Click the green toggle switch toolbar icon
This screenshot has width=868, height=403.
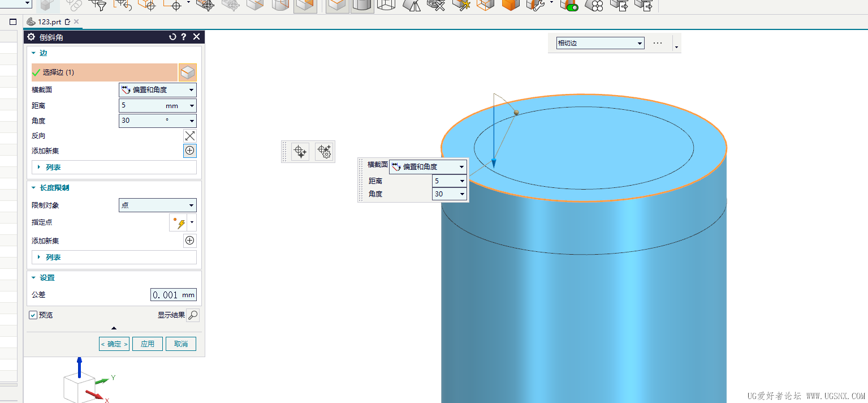coord(568,6)
